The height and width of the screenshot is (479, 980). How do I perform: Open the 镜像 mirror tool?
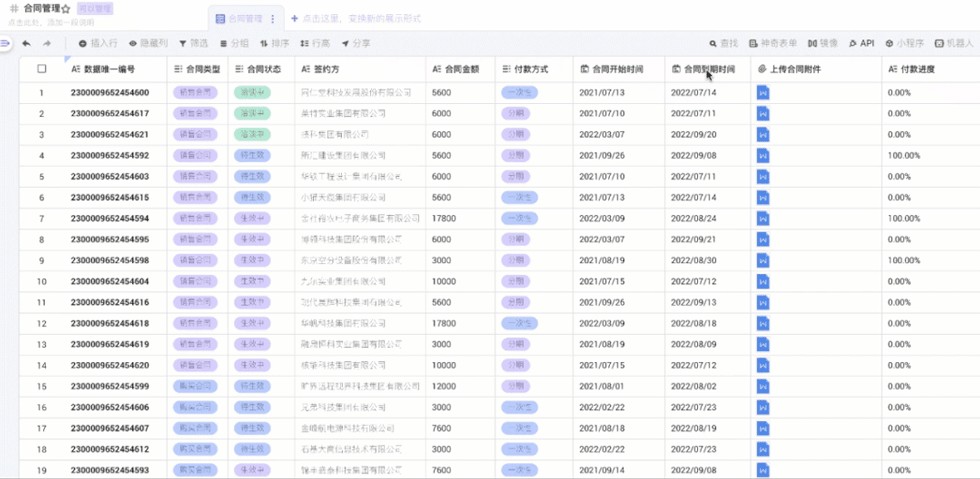tap(823, 44)
